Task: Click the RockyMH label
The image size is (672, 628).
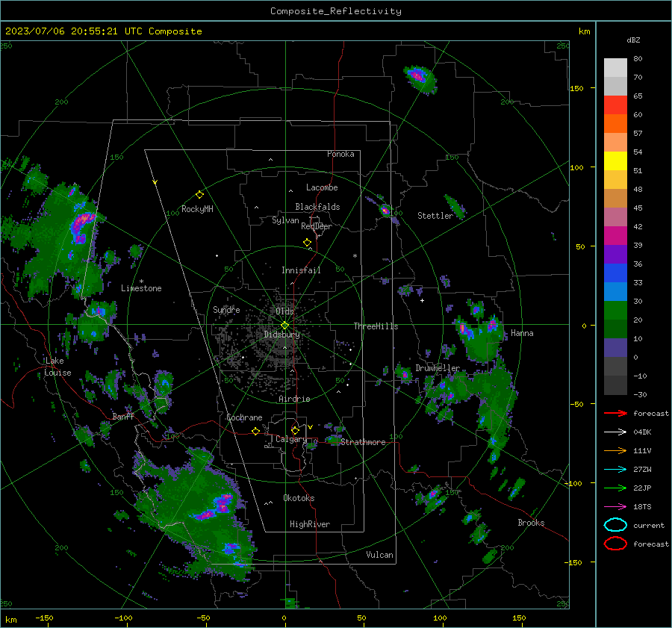Action: coord(197,209)
